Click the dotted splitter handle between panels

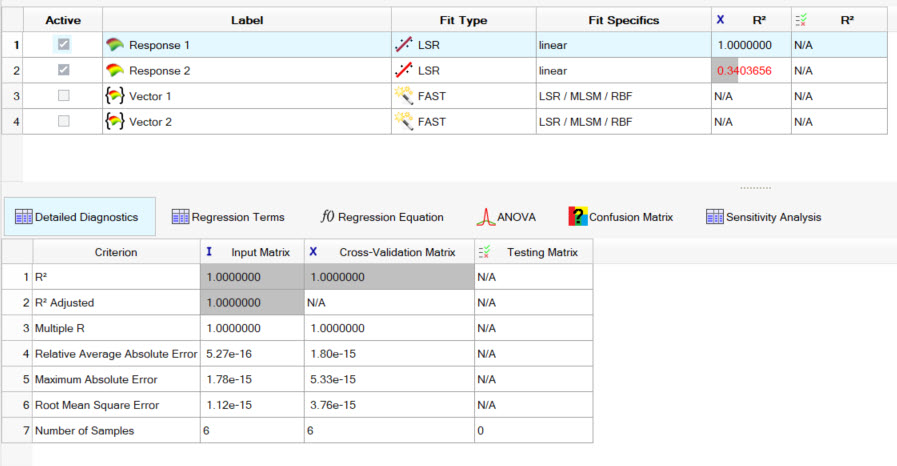[755, 188]
